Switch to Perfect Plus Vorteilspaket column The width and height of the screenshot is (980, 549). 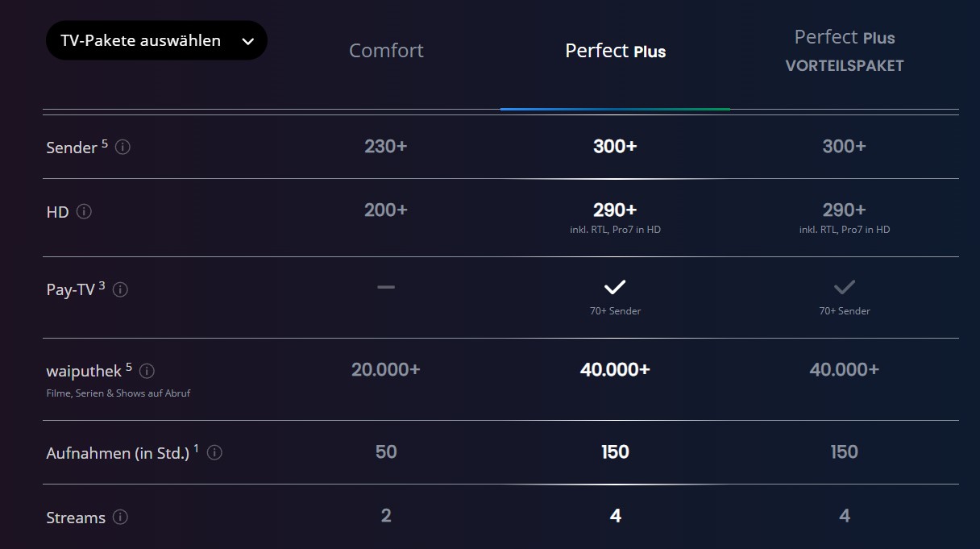tap(845, 51)
